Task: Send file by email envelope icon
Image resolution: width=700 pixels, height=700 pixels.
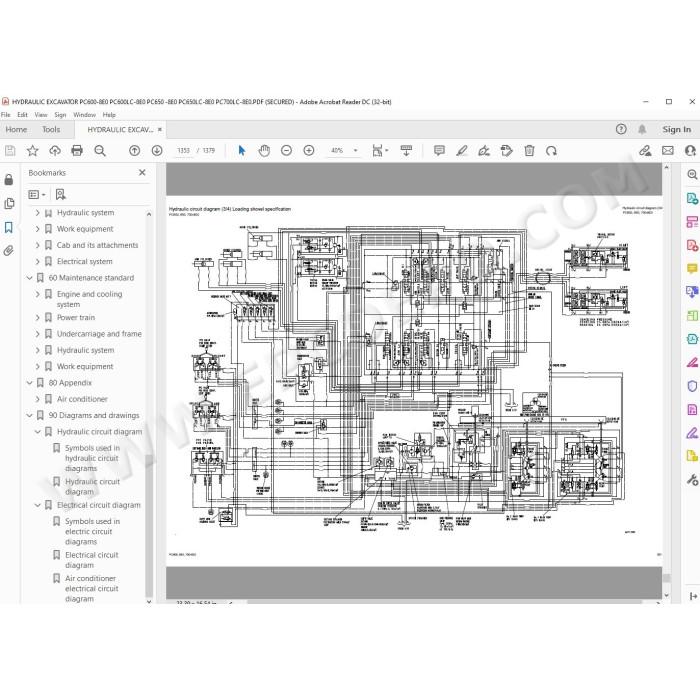Action: coord(668,151)
